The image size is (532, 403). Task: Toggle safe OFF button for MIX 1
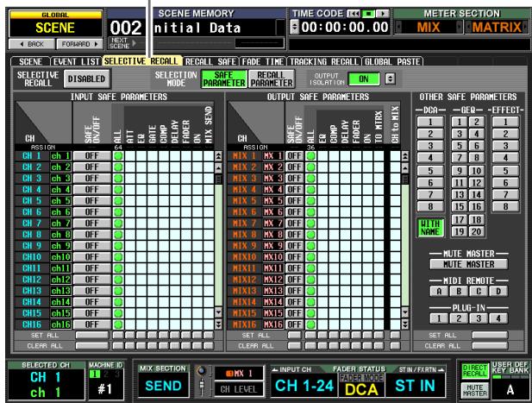294,156
